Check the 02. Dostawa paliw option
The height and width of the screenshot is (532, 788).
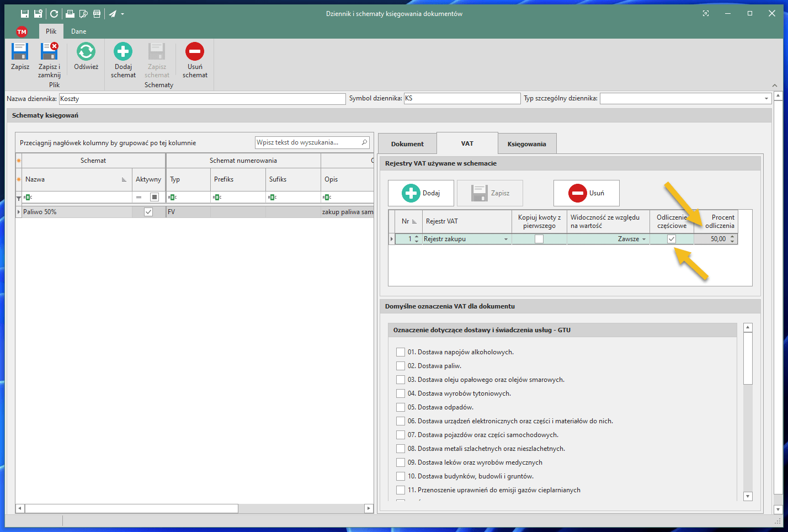click(401, 366)
